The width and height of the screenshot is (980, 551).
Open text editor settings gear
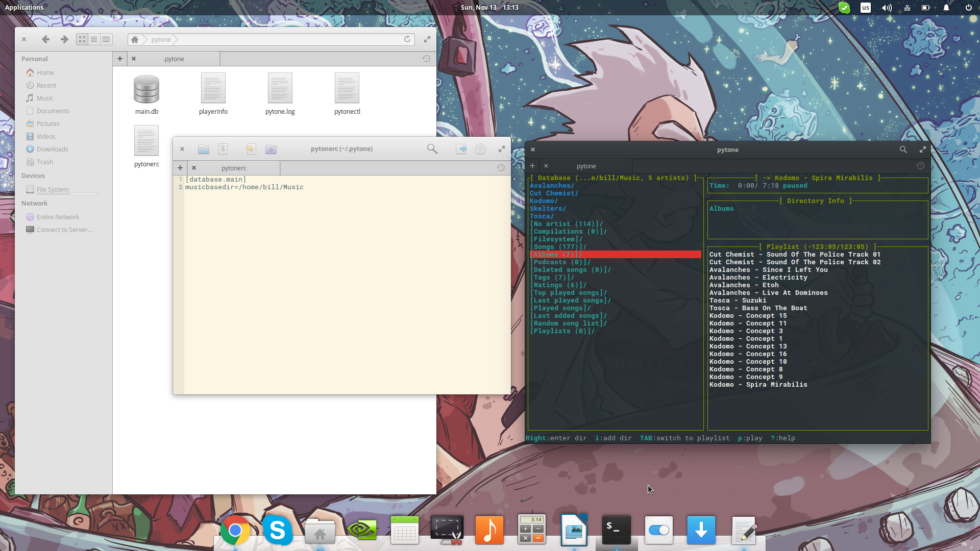tap(480, 149)
